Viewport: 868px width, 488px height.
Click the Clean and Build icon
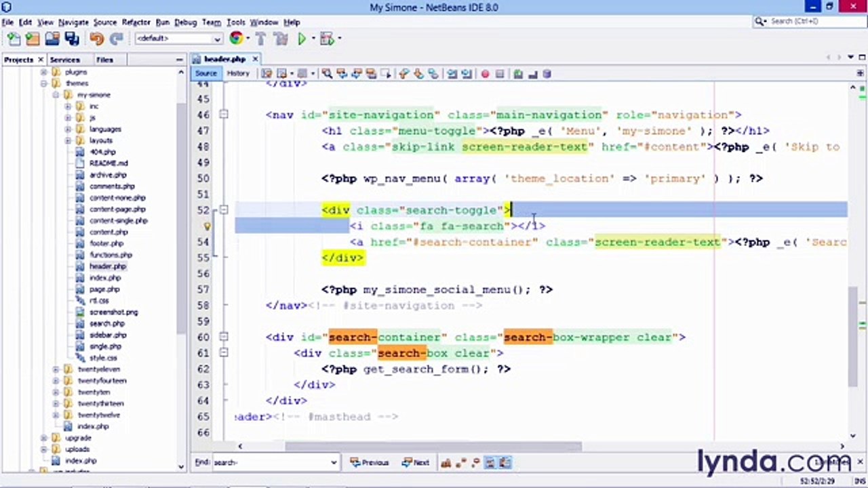point(281,39)
